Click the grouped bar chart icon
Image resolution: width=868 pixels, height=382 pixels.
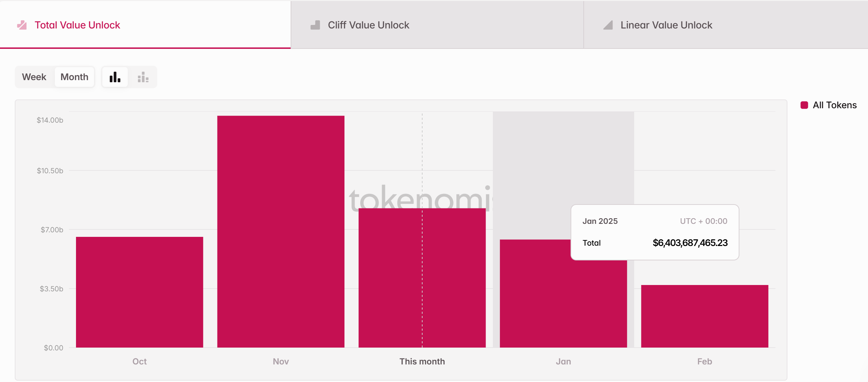click(x=143, y=77)
